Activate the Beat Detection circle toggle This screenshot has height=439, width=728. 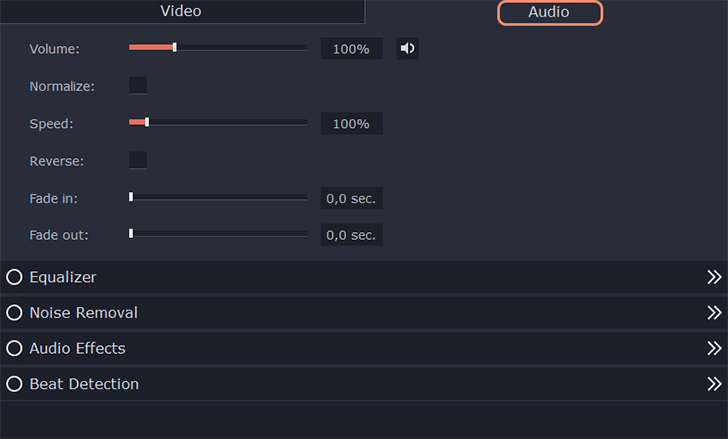[x=14, y=384]
